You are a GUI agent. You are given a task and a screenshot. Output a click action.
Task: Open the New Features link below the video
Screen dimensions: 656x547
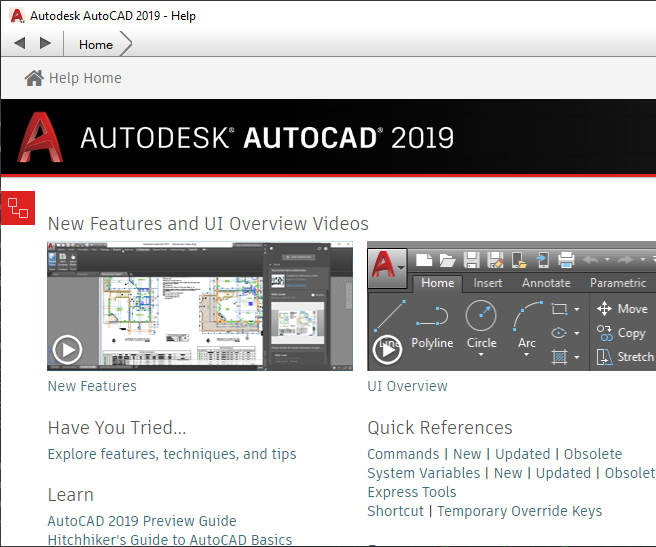pos(92,386)
